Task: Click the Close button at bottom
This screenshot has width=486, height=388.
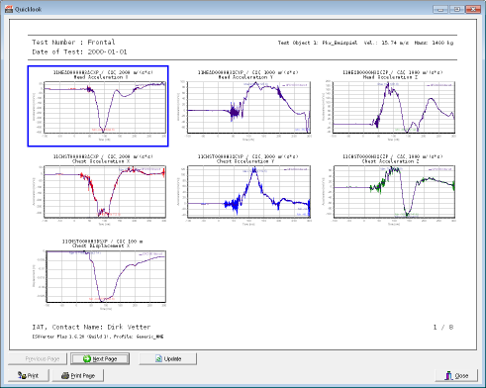Action: click(456, 375)
